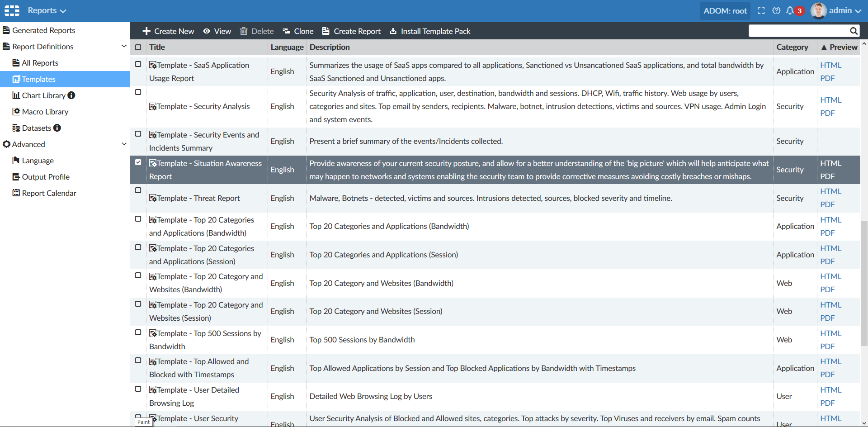Open the Language settings
868x427 pixels.
37,160
